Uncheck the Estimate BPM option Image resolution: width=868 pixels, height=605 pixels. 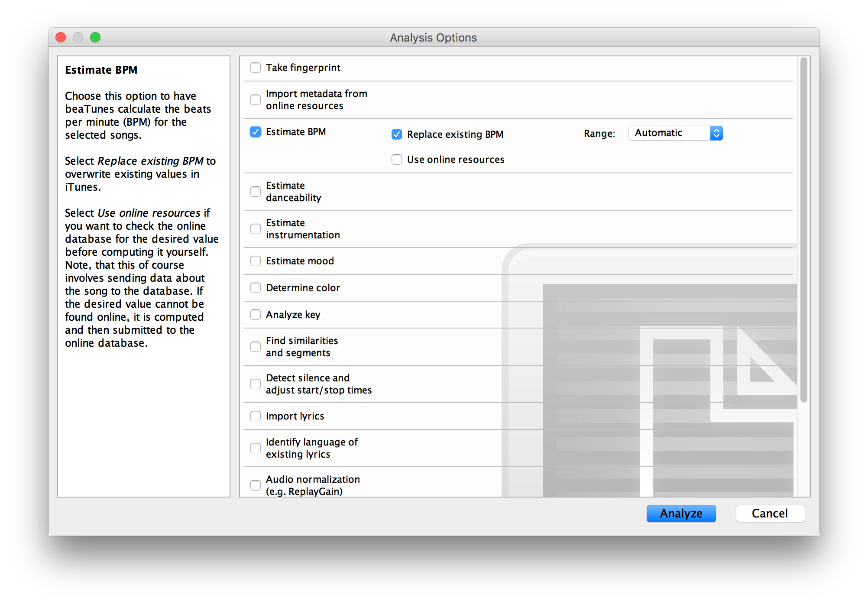(256, 132)
